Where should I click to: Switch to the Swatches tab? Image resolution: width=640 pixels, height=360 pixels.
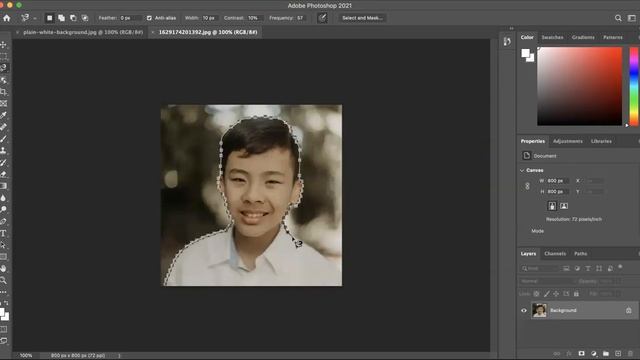click(552, 38)
